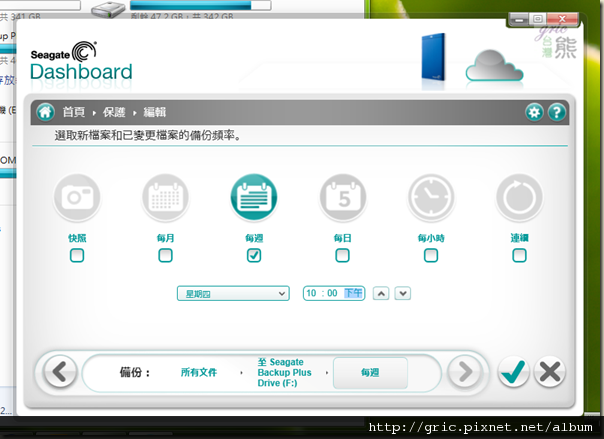Select the weekly schedule icon (每週)
604x439 pixels.
(254, 197)
